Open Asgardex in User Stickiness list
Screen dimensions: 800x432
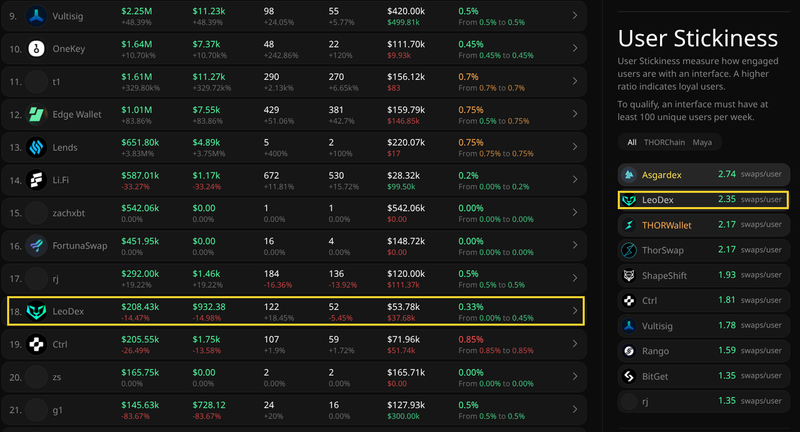tap(704, 174)
